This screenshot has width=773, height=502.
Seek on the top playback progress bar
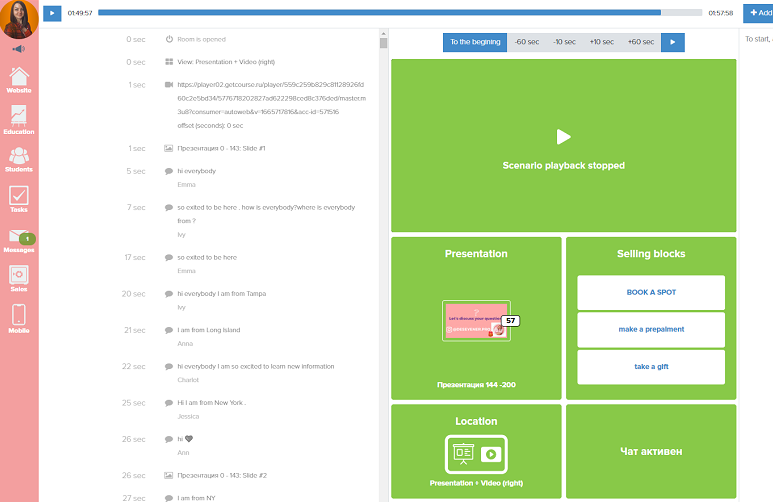coord(400,13)
